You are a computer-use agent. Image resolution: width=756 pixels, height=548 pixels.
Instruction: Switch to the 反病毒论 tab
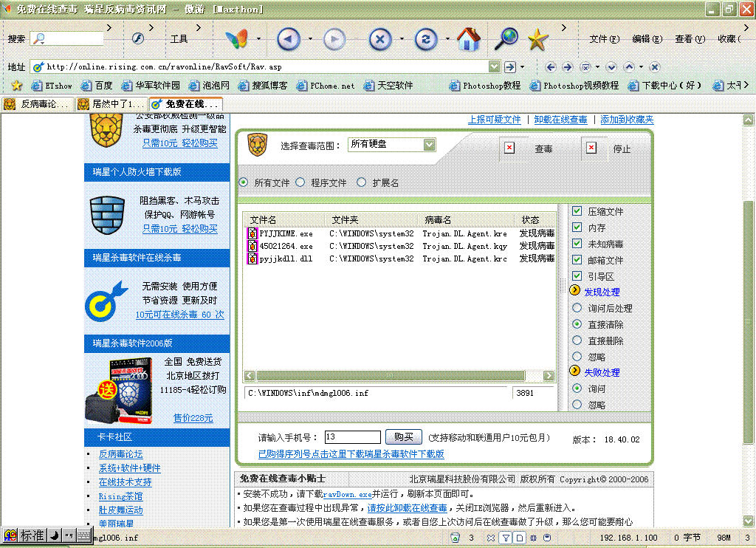pos(38,103)
